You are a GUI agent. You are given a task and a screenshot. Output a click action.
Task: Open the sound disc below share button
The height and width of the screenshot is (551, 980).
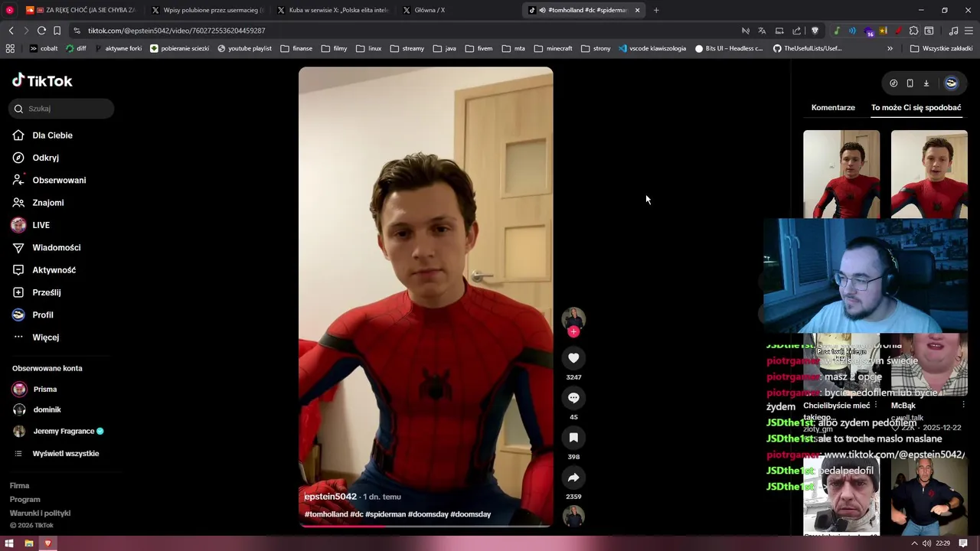pos(573,517)
